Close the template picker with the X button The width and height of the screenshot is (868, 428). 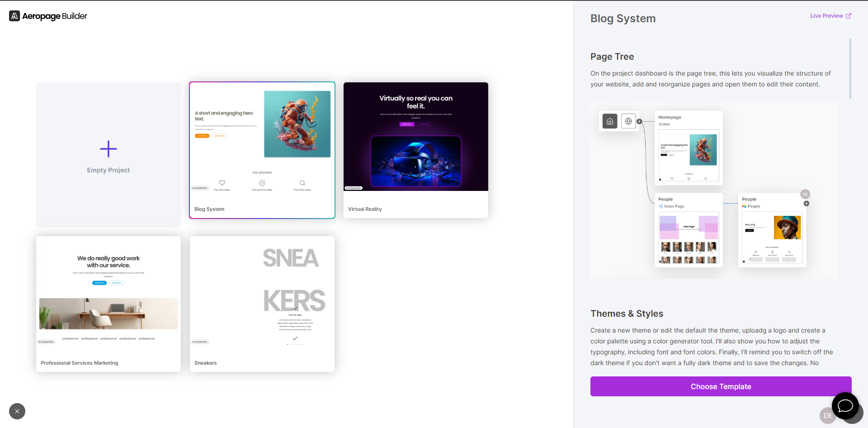click(17, 411)
